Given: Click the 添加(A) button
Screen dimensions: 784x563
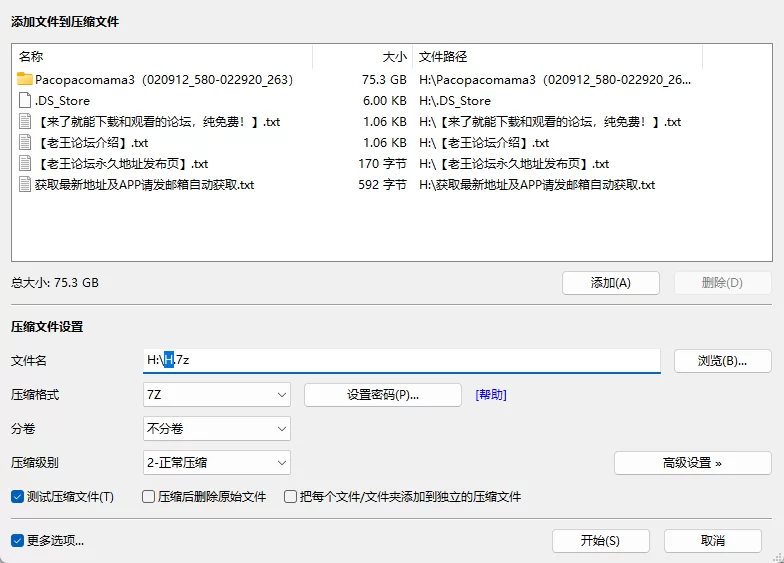Looking at the screenshot, I should pyautogui.click(x=610, y=283).
